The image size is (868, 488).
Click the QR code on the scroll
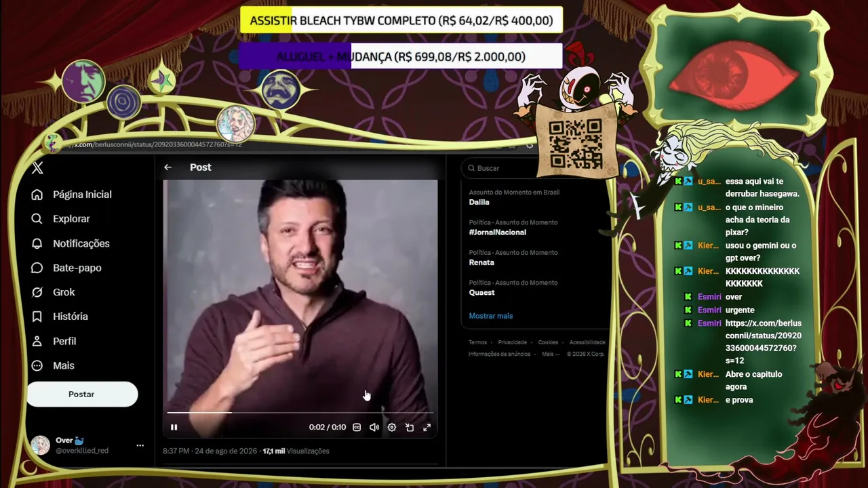[x=575, y=144]
